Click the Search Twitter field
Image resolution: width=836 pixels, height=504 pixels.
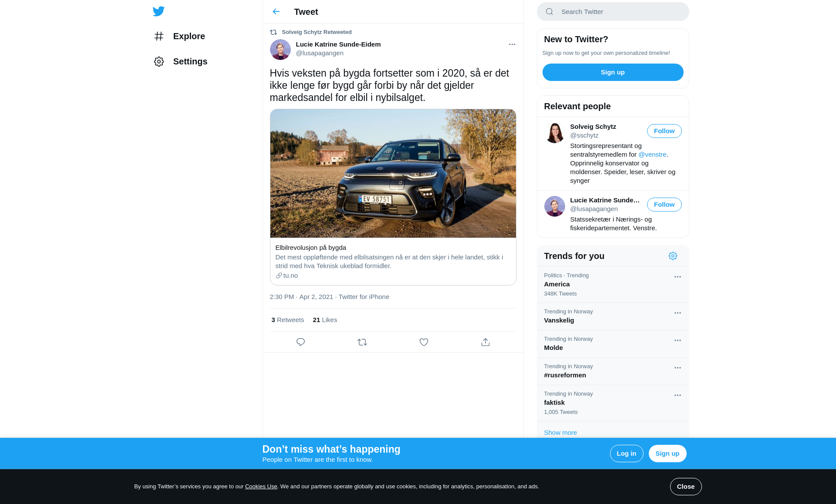[613, 12]
